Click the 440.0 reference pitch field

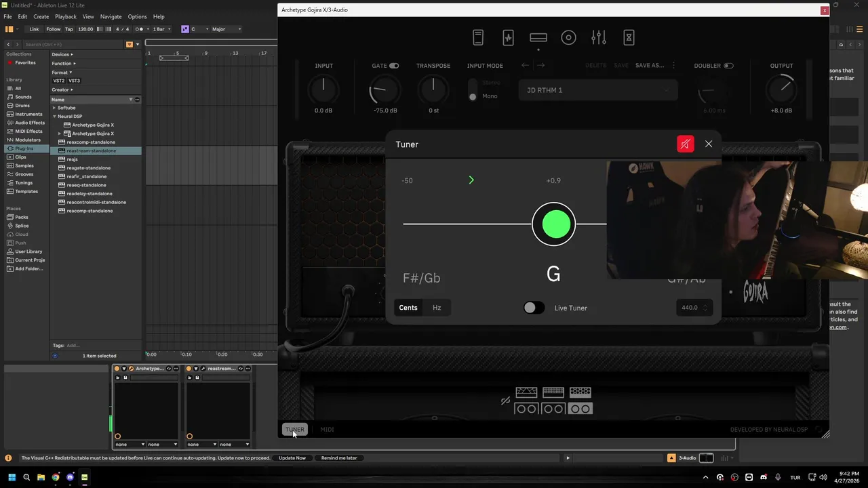(x=694, y=308)
